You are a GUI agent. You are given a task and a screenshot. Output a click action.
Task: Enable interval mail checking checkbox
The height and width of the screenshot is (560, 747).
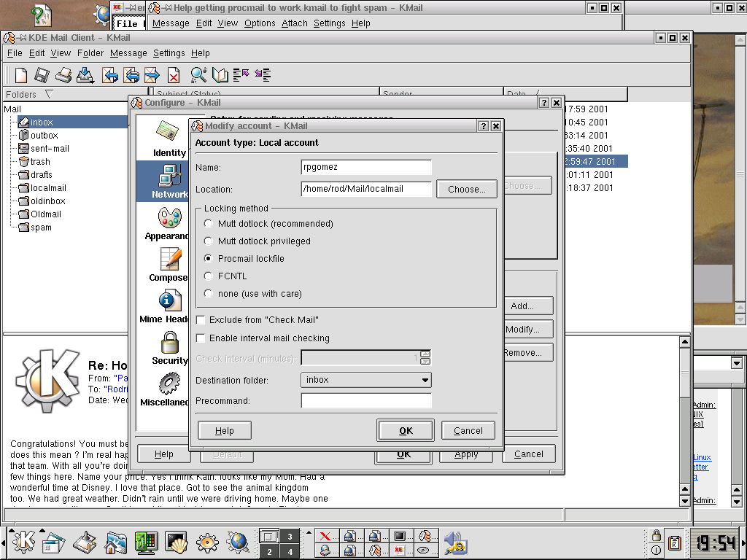[201, 338]
